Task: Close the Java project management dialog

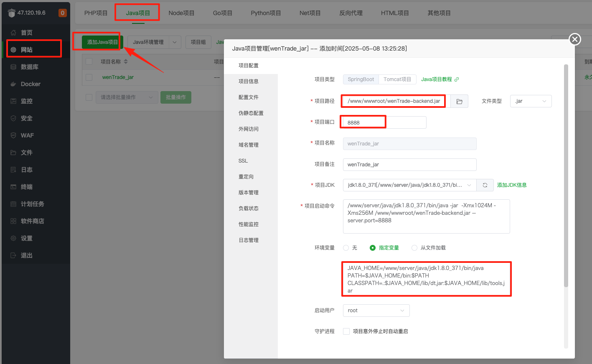Action: tap(575, 39)
